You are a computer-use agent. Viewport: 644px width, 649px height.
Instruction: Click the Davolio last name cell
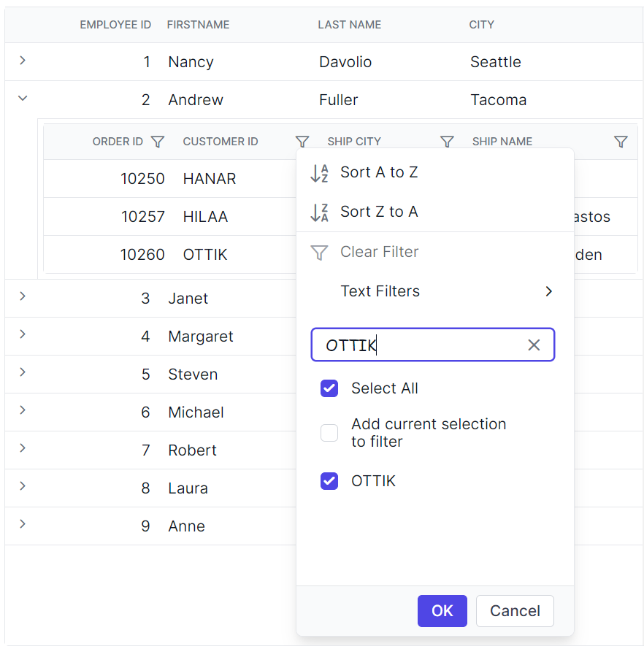345,62
